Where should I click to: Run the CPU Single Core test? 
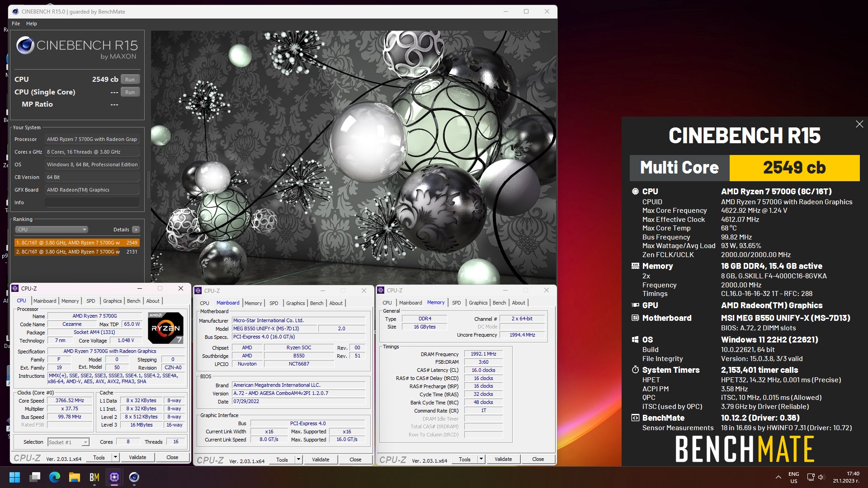(130, 92)
